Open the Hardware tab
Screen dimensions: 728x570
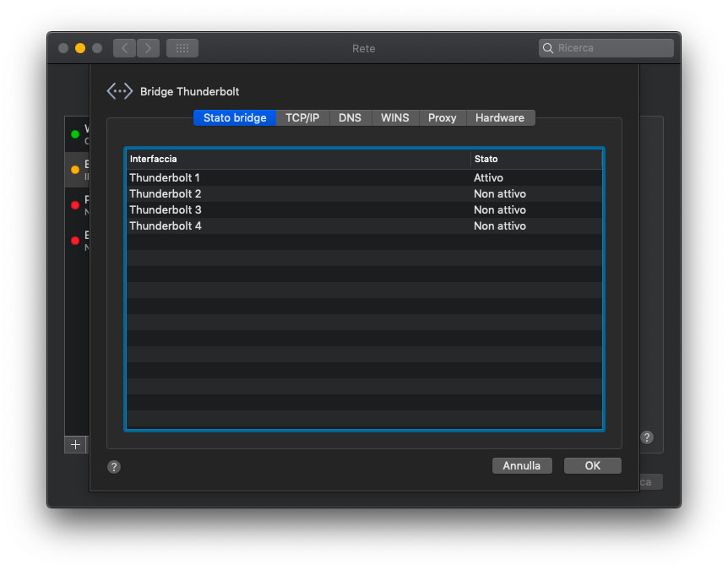(x=500, y=118)
